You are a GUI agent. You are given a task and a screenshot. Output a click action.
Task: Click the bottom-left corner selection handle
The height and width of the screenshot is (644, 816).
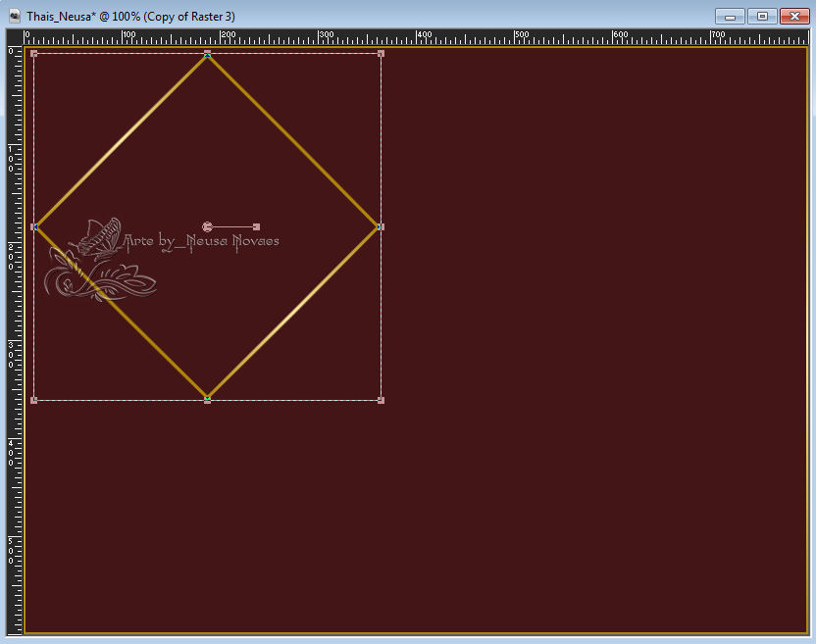(33, 400)
